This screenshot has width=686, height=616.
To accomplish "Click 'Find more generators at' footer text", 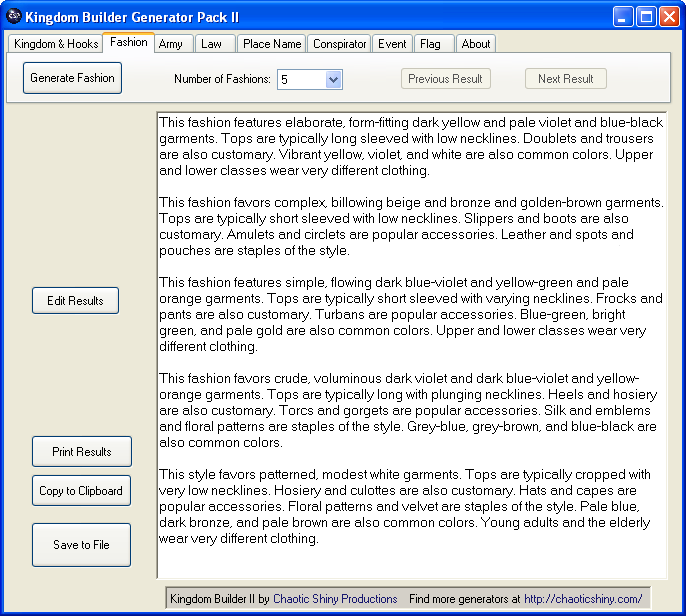I will point(465,598).
